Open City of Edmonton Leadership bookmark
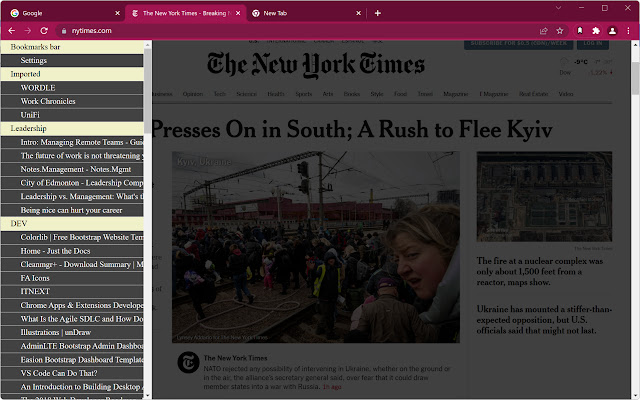 (x=72, y=182)
